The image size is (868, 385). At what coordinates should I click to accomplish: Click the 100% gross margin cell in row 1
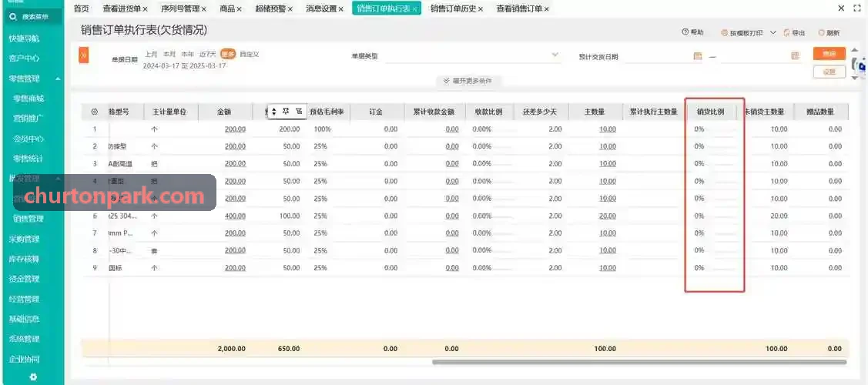coord(322,129)
